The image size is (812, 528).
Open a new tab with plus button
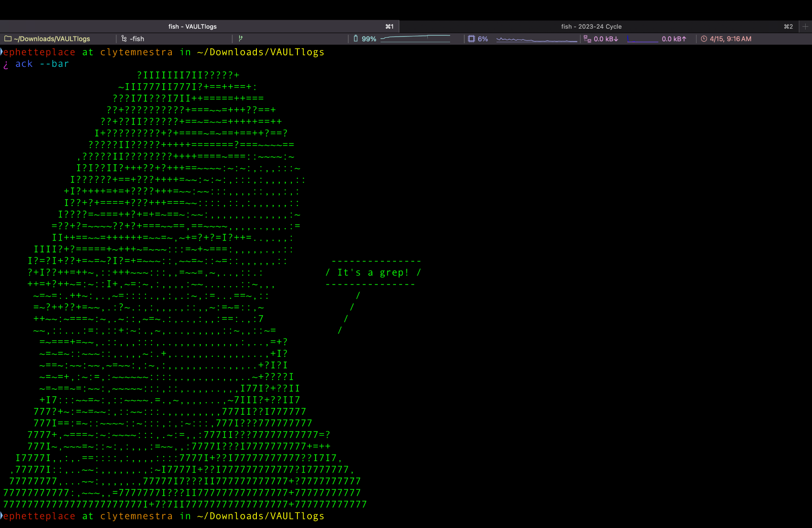[x=805, y=26]
